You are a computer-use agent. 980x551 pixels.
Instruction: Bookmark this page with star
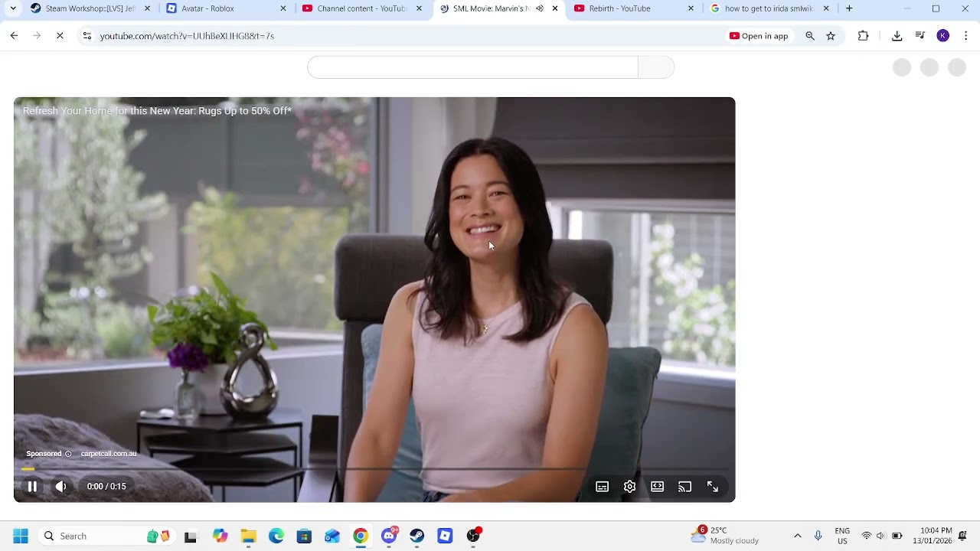[831, 36]
